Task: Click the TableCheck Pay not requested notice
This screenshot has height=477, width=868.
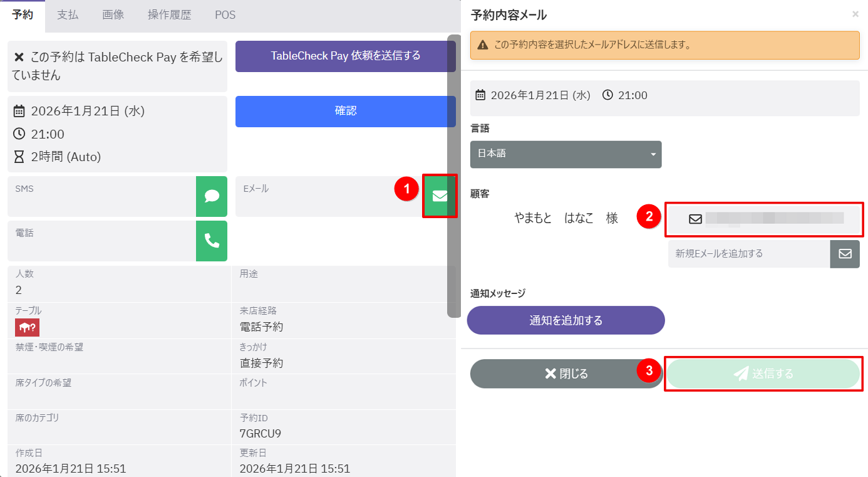Action: [x=117, y=66]
